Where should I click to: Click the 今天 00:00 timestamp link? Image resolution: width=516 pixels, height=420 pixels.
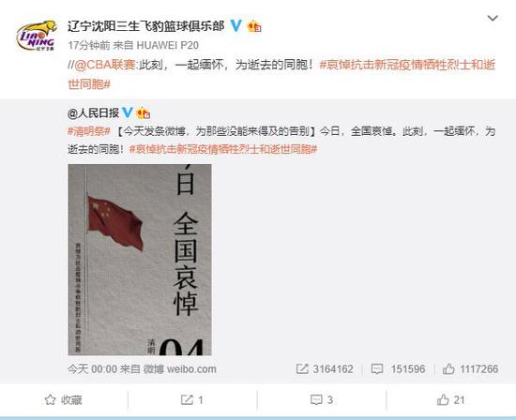point(93,369)
